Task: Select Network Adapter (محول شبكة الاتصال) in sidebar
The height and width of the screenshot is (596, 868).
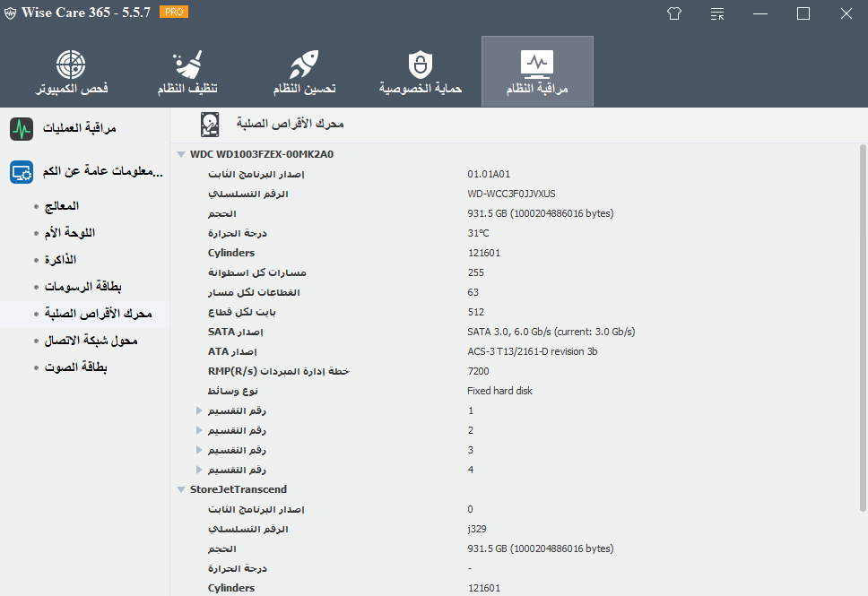Action: click(91, 341)
